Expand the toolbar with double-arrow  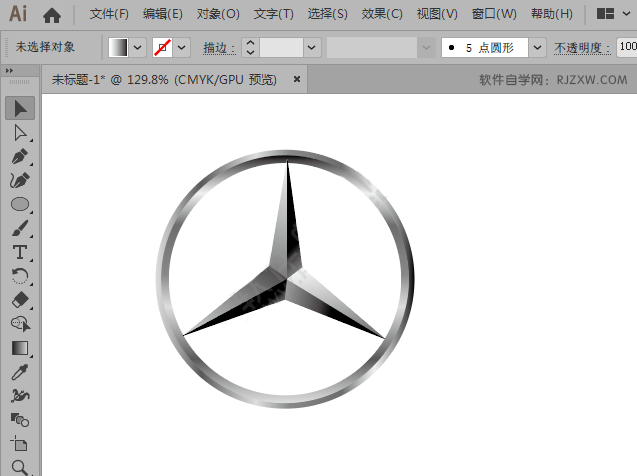[x=9, y=71]
